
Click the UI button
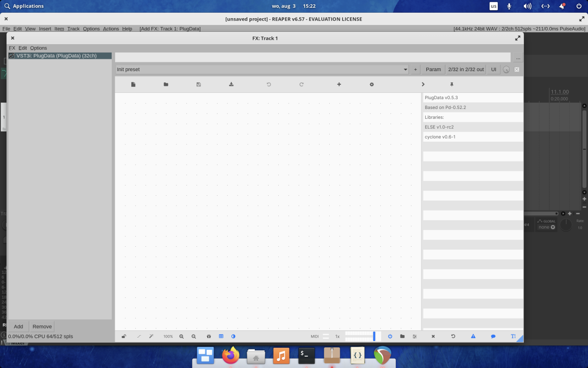[x=493, y=70]
